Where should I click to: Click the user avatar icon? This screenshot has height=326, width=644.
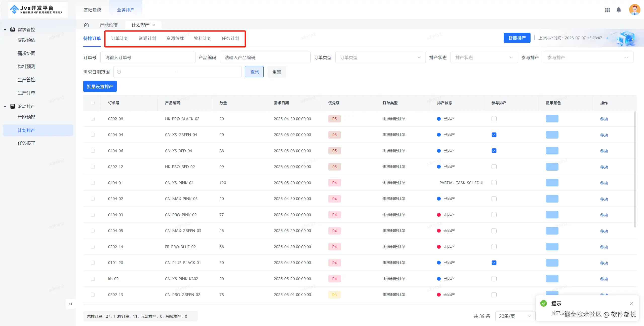pos(634,10)
